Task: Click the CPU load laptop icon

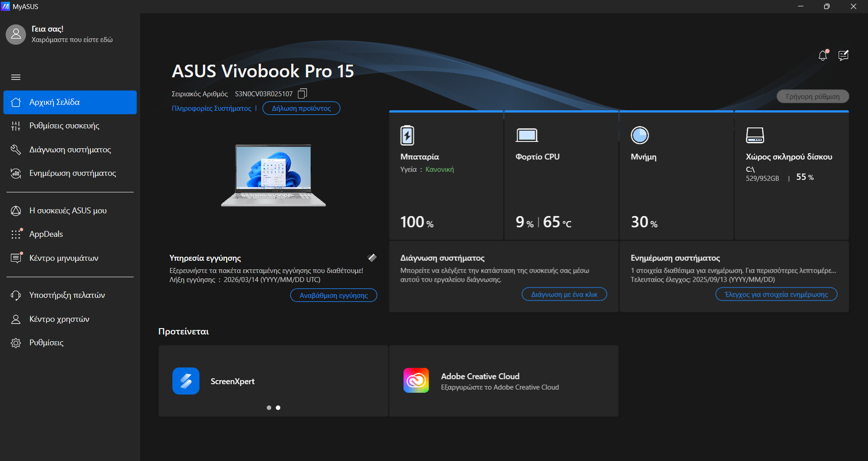Action: click(527, 135)
